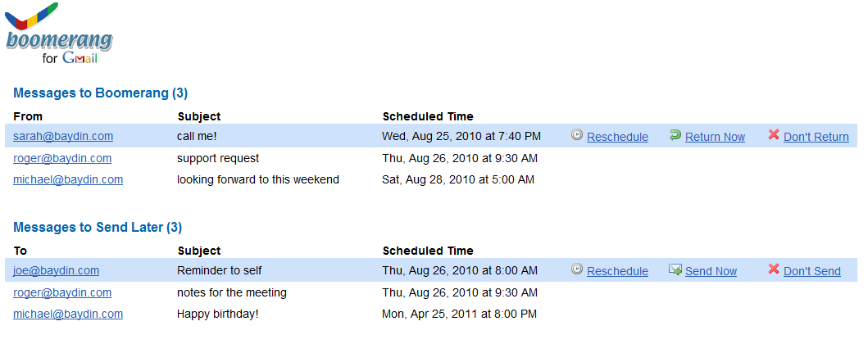Open the joe@baydin.com recipient link
Screen dimensions: 868x344
click(56, 270)
